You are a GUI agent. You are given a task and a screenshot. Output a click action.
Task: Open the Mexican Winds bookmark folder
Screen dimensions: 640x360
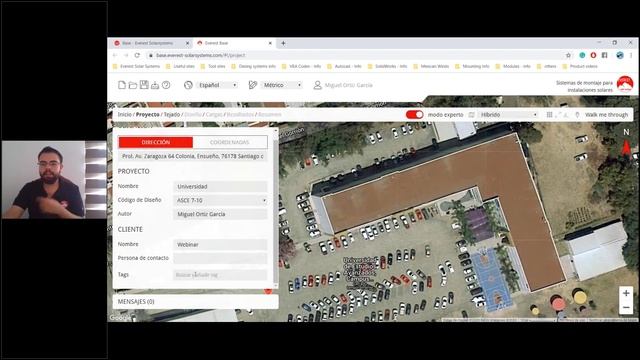[431, 66]
